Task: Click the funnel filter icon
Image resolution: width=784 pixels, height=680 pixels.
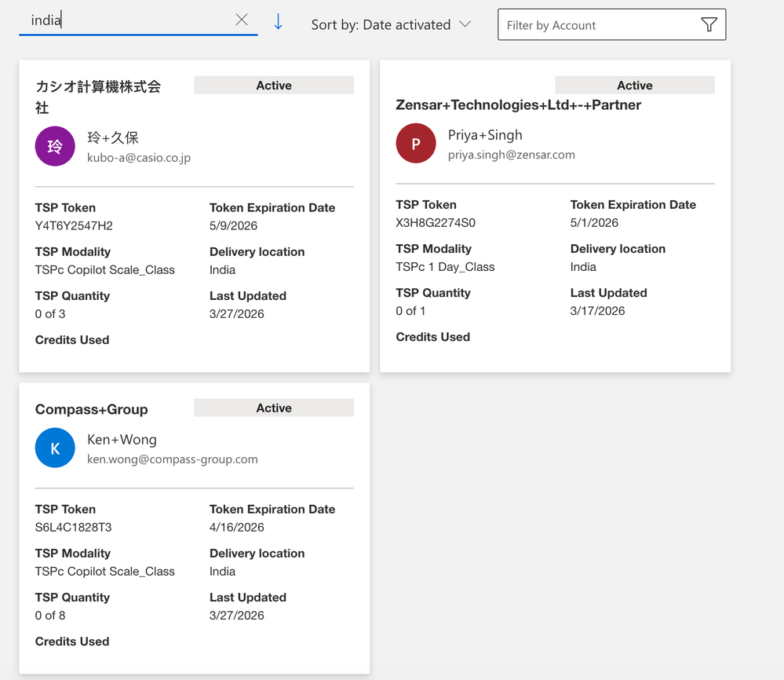Action: 709,24
